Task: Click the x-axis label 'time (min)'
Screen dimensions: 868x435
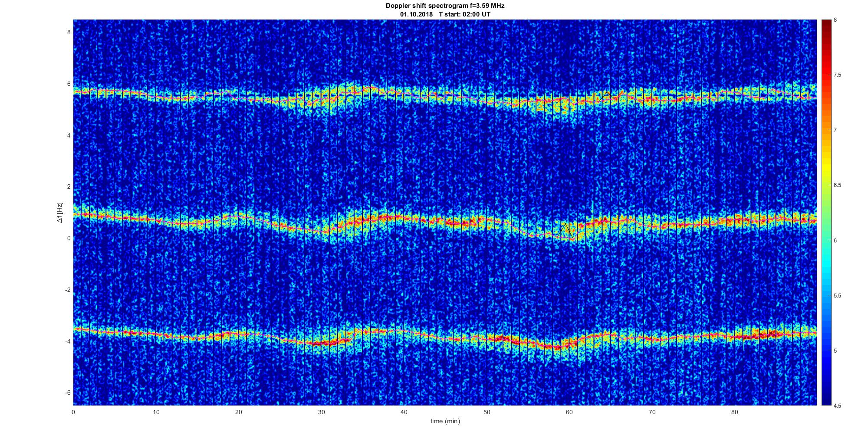Action: (445, 421)
